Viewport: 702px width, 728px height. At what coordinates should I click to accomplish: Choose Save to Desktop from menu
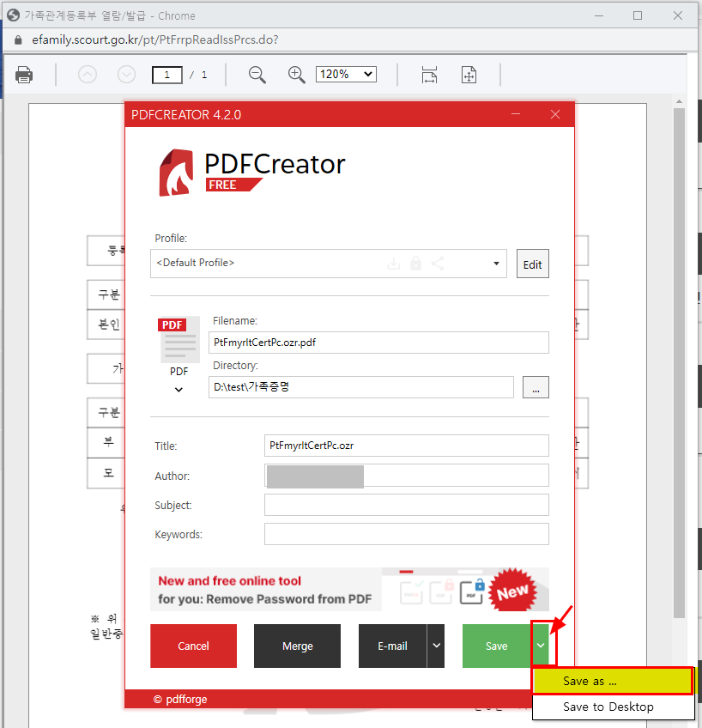(x=613, y=707)
